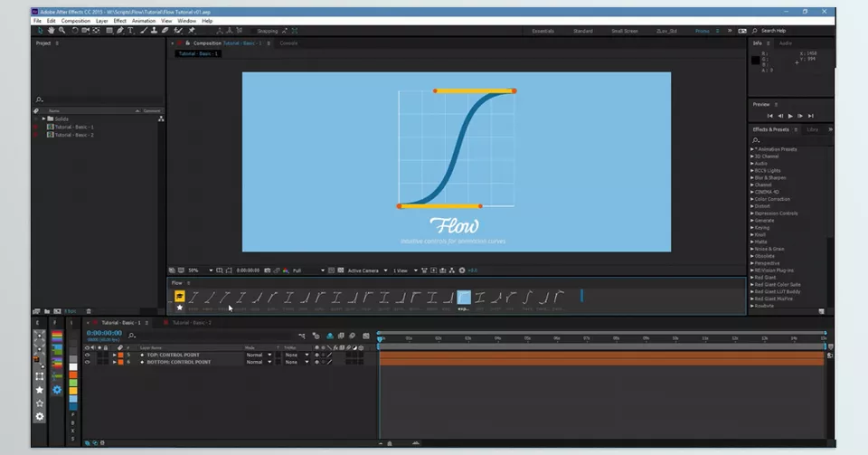Viewport: 868px width, 455px height.
Task: Toggle shy switch for TOP: CONTROL POINT
Action: [x=316, y=355]
